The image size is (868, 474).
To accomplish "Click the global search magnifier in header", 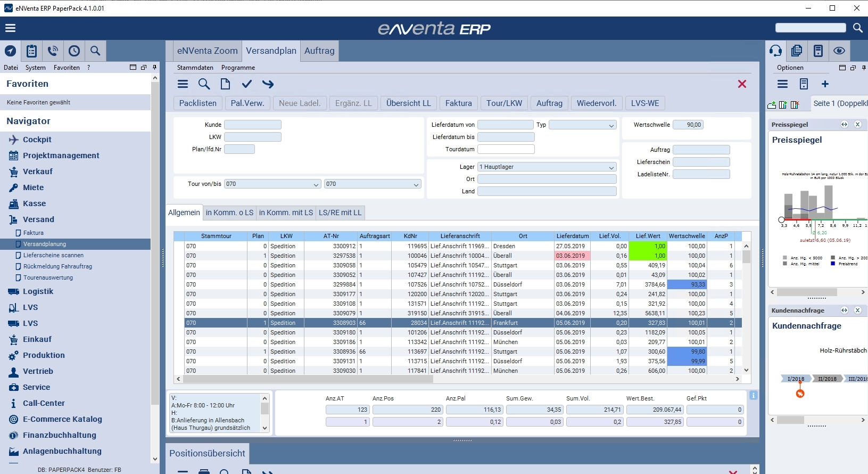I will [x=857, y=28].
